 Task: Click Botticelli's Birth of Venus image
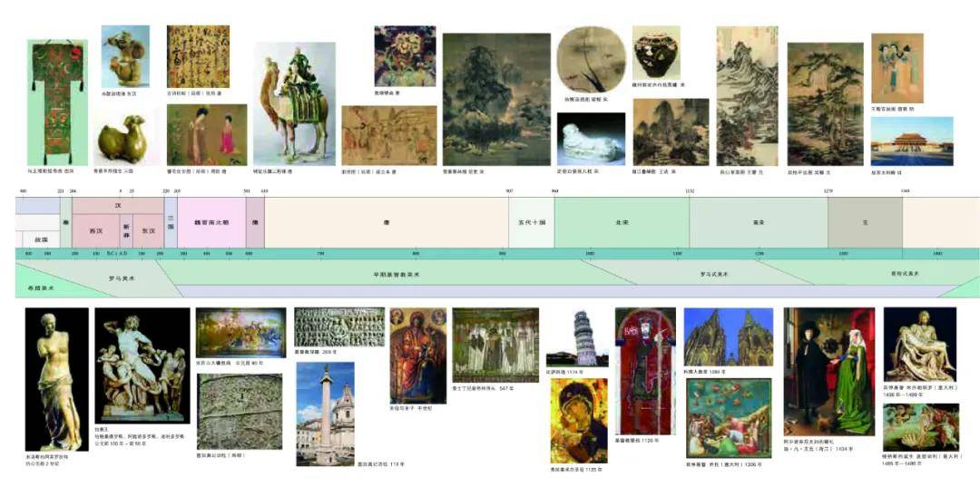(x=921, y=427)
